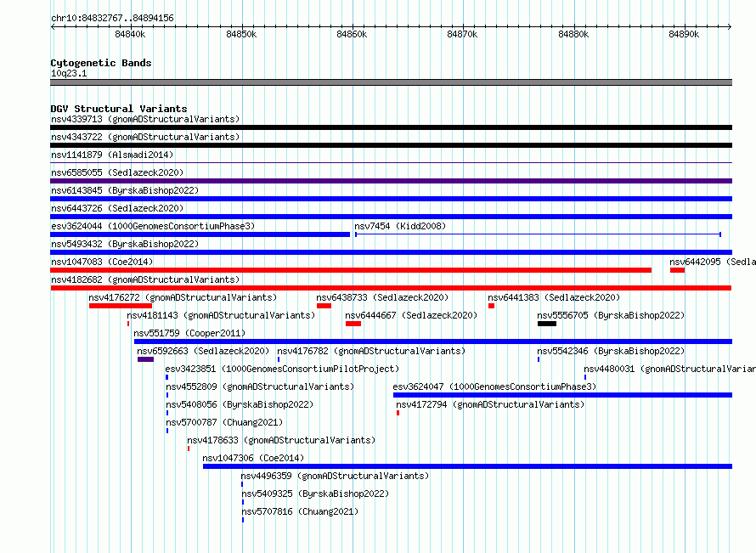Image resolution: width=756 pixels, height=553 pixels.
Task: Click the nsv4176782 variant label
Action: point(371,351)
